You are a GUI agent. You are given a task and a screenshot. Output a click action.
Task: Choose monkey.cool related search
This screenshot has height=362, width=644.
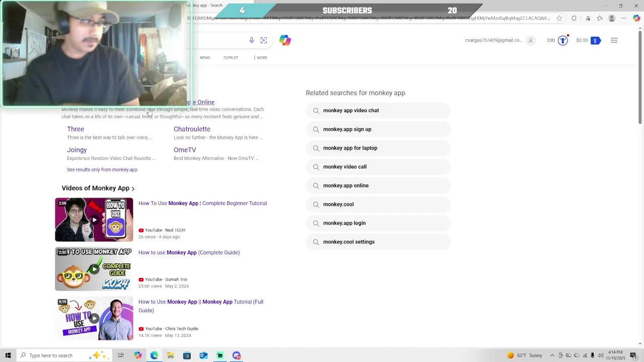coord(378,204)
